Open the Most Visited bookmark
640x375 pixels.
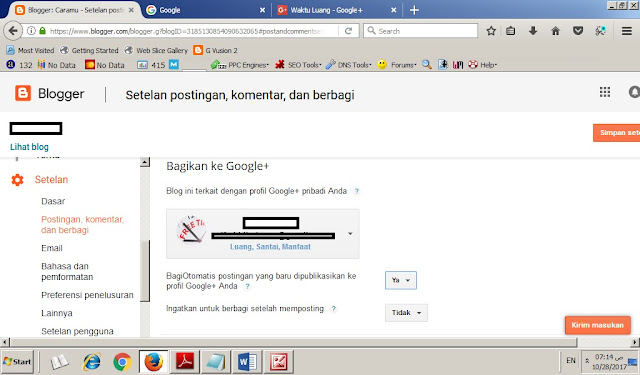pyautogui.click(x=30, y=50)
